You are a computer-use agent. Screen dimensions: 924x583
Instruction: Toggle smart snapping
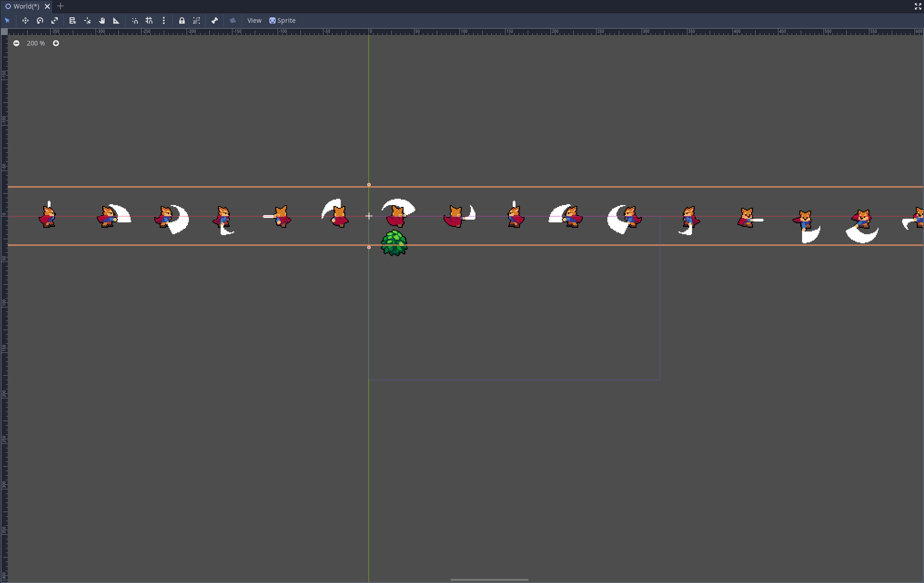(x=135, y=20)
